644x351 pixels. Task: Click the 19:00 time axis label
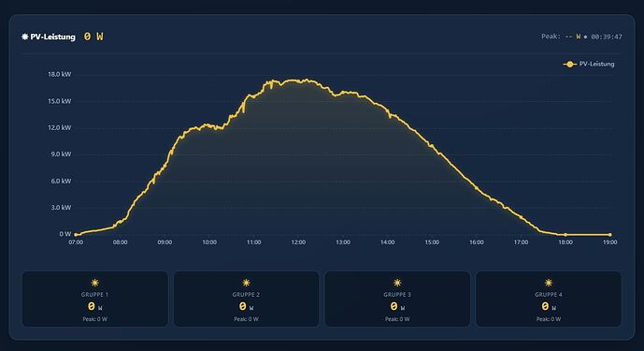coord(610,242)
